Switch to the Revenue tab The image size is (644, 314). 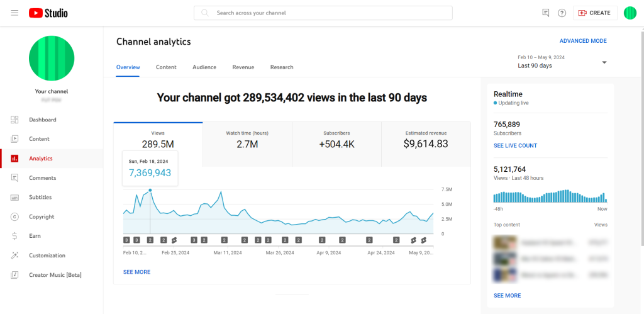(243, 67)
